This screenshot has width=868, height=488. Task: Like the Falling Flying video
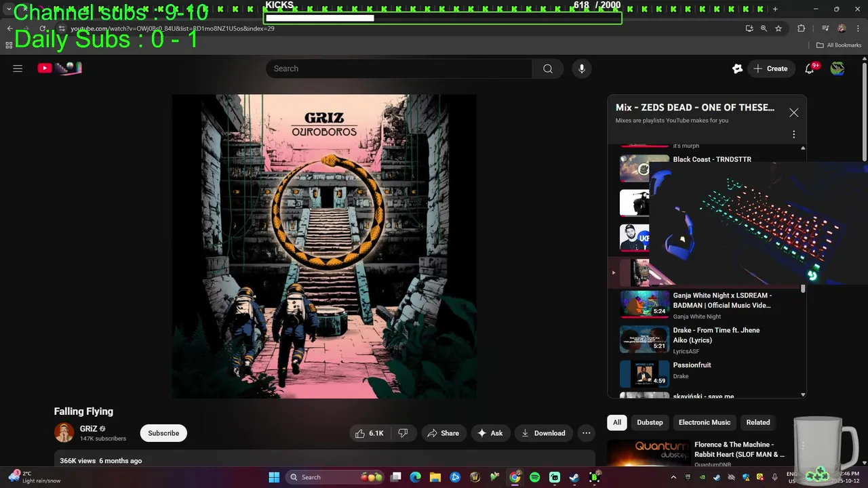pyautogui.click(x=370, y=433)
